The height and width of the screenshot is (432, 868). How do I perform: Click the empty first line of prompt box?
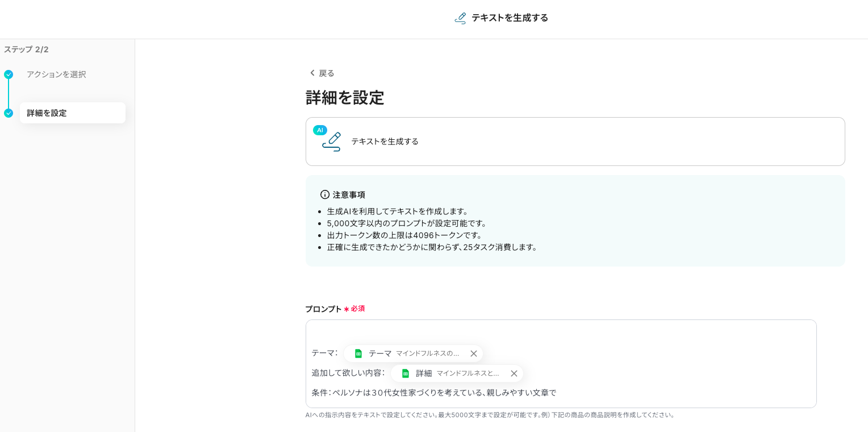[560, 332]
